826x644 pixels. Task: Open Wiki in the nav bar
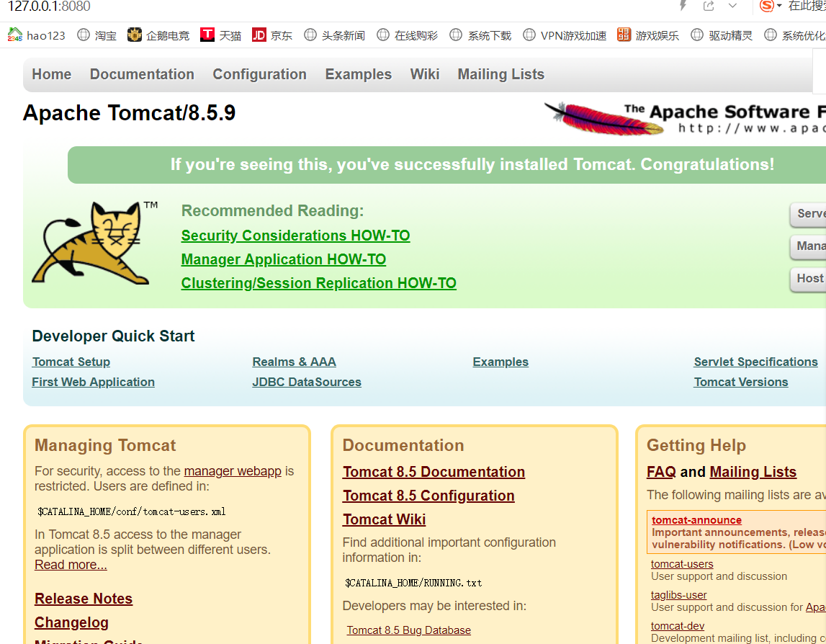coord(425,74)
